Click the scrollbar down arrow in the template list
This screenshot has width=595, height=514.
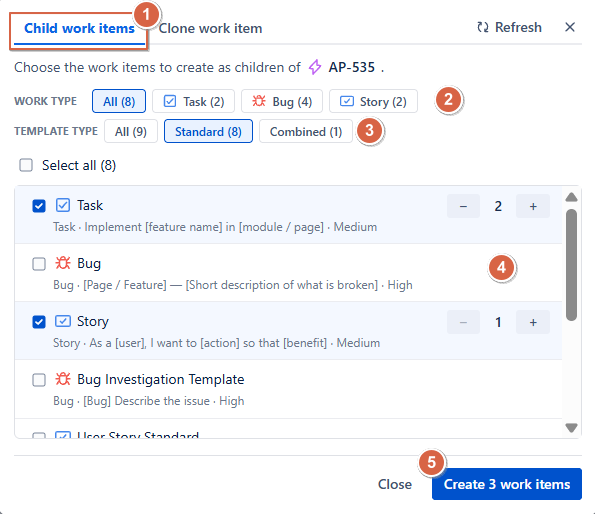click(571, 428)
